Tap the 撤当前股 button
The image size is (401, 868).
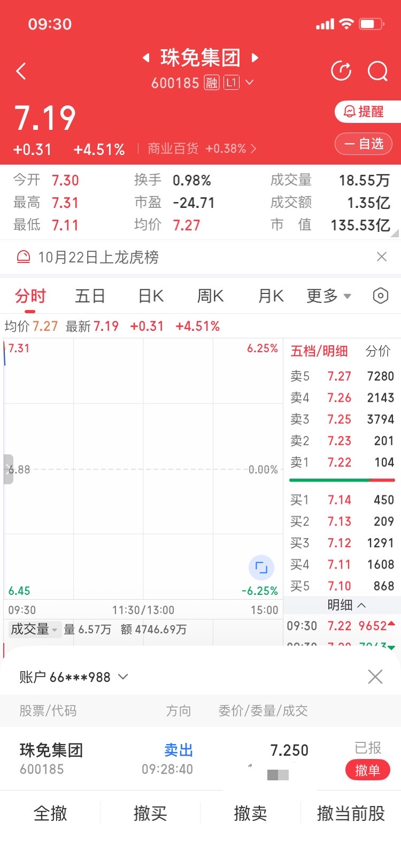pyautogui.click(x=351, y=813)
